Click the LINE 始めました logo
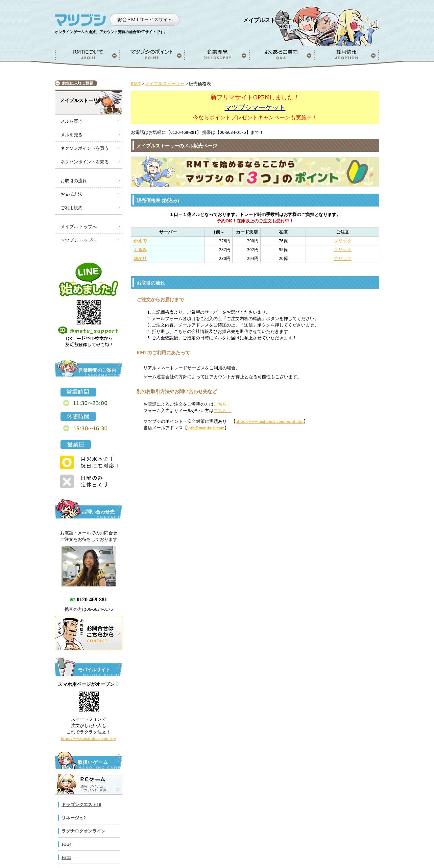Viewport: 434px width, 868px height. [89, 280]
